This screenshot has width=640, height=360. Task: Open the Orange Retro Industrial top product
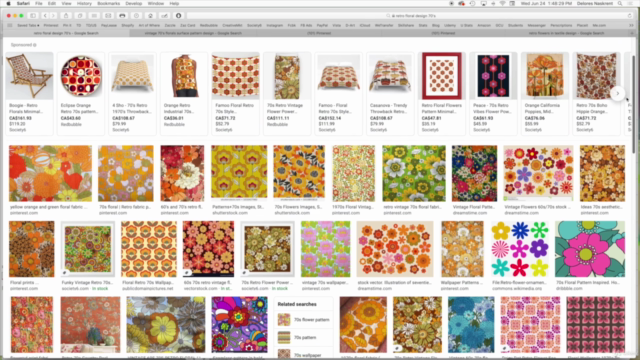(x=184, y=93)
